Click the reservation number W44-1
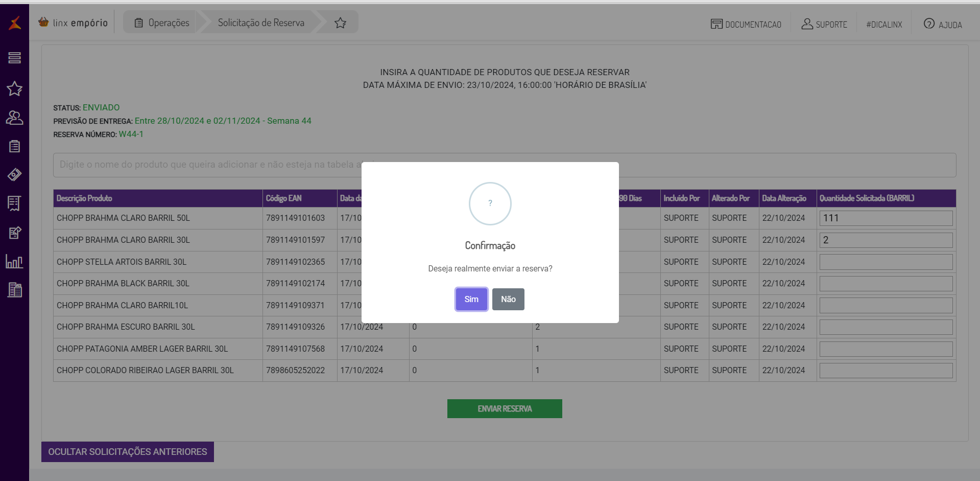 (131, 134)
